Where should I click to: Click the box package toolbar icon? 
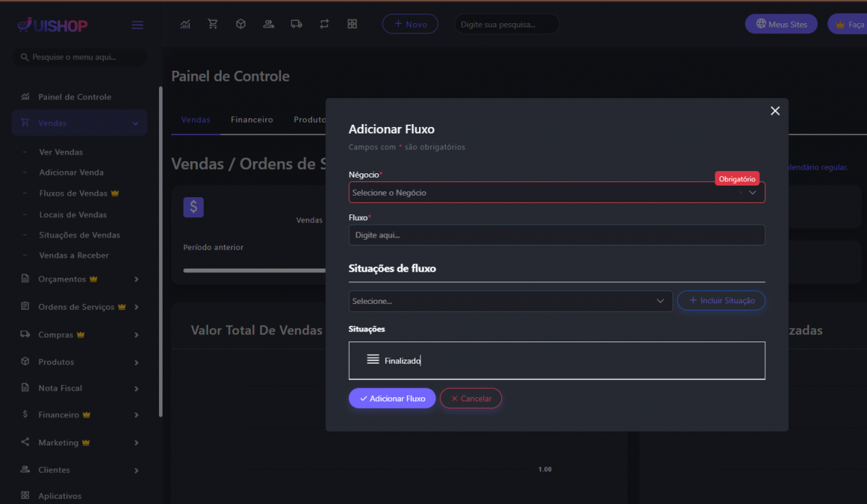point(241,24)
